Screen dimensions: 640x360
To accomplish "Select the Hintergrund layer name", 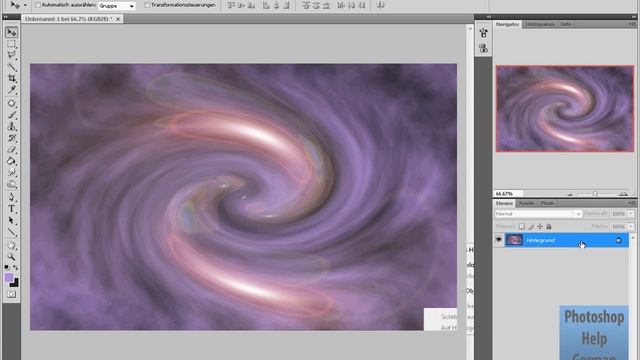I will [540, 240].
